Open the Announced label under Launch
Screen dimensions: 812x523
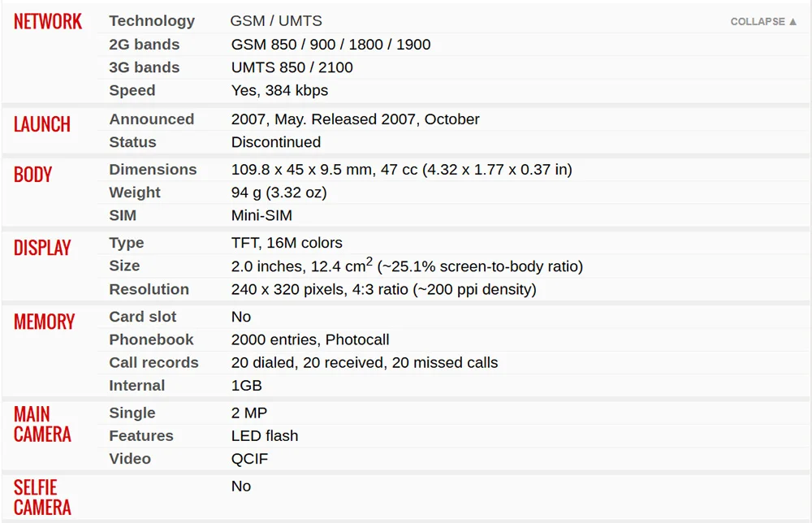pos(151,119)
